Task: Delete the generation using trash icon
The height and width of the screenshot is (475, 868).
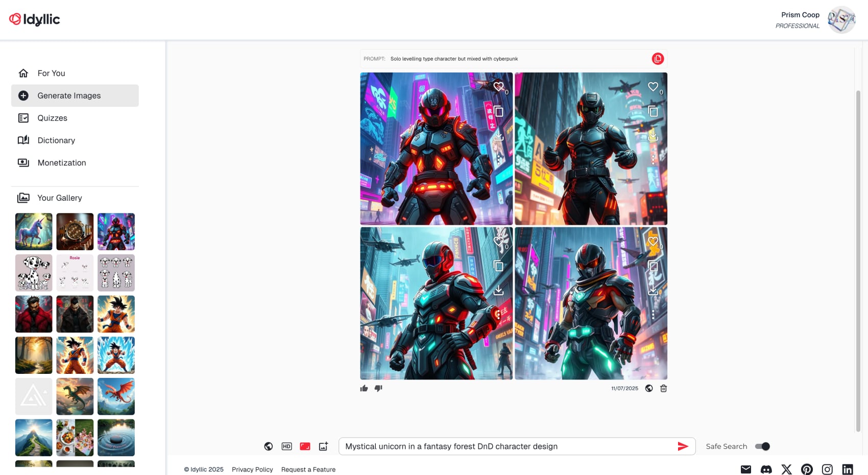Action: coord(663,388)
